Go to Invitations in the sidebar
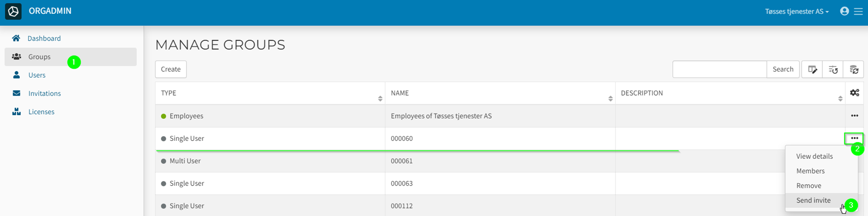The height and width of the screenshot is (216, 868). 44,93
